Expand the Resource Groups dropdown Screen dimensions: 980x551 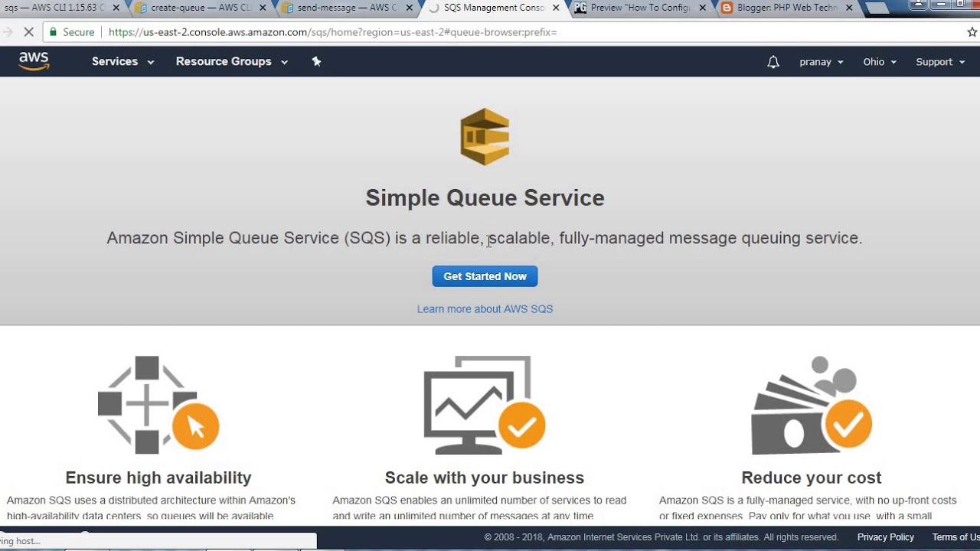[231, 61]
